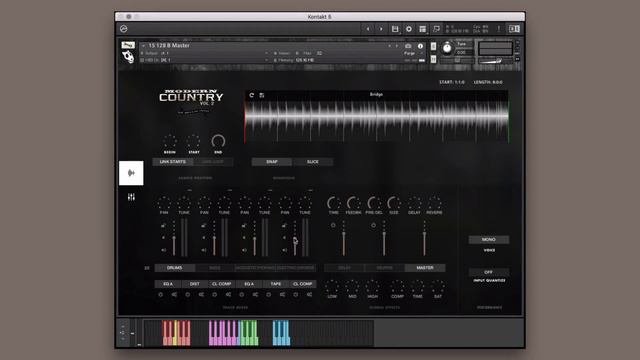
Task: Click the END knob
Action: [218, 141]
